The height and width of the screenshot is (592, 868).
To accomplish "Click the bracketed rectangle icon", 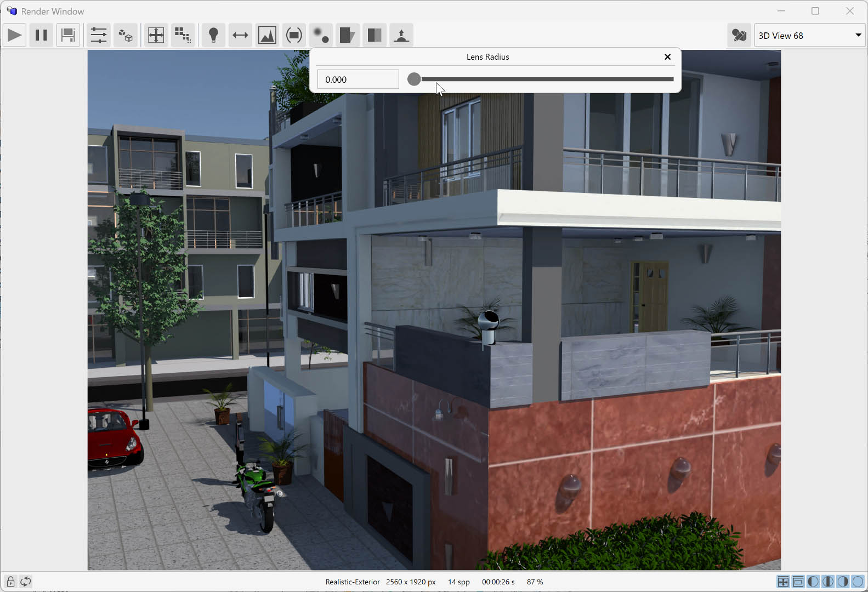I will tap(294, 36).
